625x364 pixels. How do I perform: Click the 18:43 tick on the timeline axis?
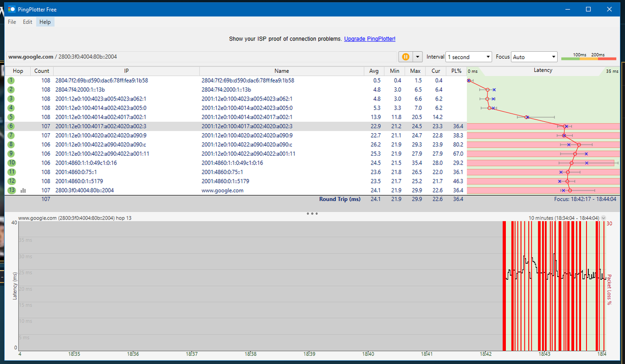pyautogui.click(x=544, y=355)
